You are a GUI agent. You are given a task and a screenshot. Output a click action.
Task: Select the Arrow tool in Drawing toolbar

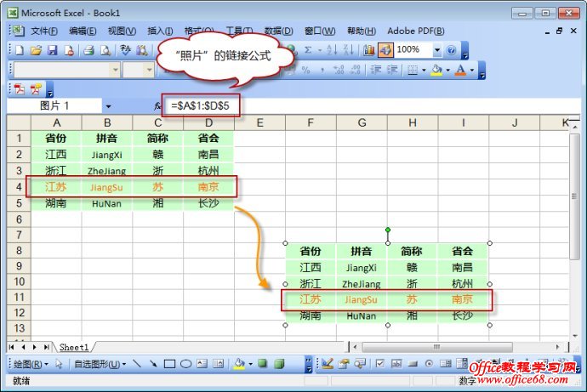point(153,363)
